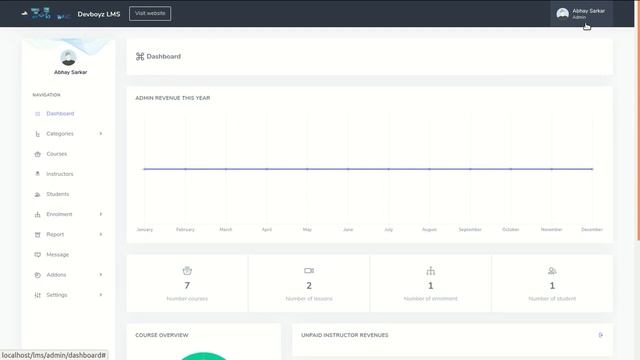The height and width of the screenshot is (360, 640).
Task: Click the Abhay Sarkar name in sidebar
Action: click(x=71, y=72)
